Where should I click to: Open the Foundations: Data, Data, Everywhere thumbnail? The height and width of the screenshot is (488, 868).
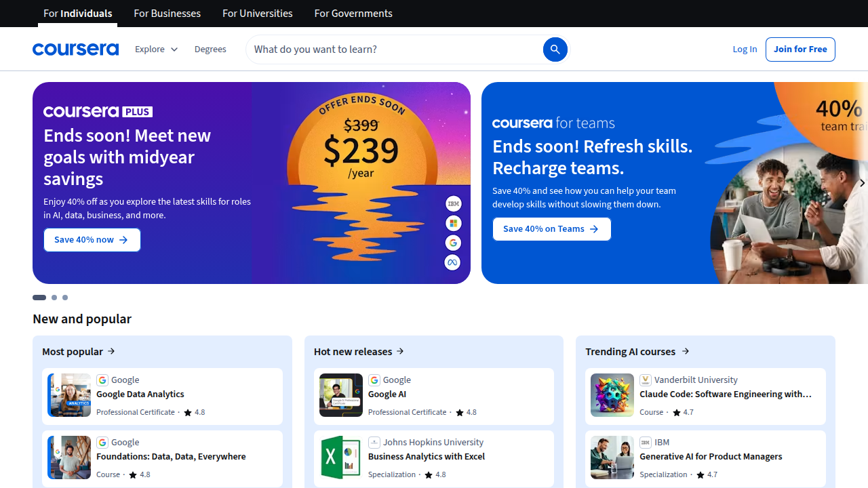69,457
